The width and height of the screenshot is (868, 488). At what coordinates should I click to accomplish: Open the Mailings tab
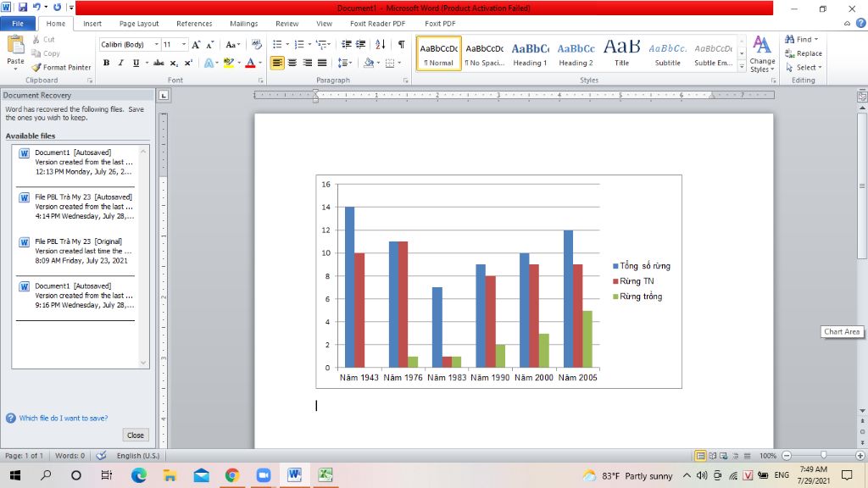(x=243, y=23)
